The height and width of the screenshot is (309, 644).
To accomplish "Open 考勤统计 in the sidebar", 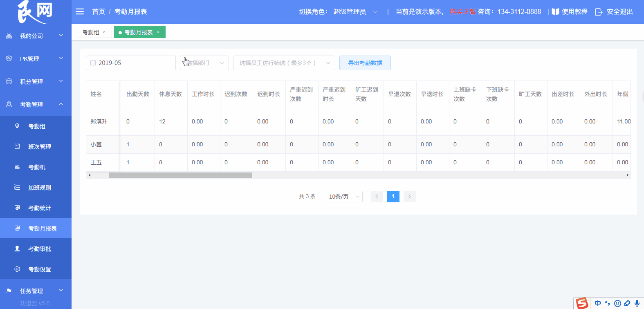I will pyautogui.click(x=36, y=208).
